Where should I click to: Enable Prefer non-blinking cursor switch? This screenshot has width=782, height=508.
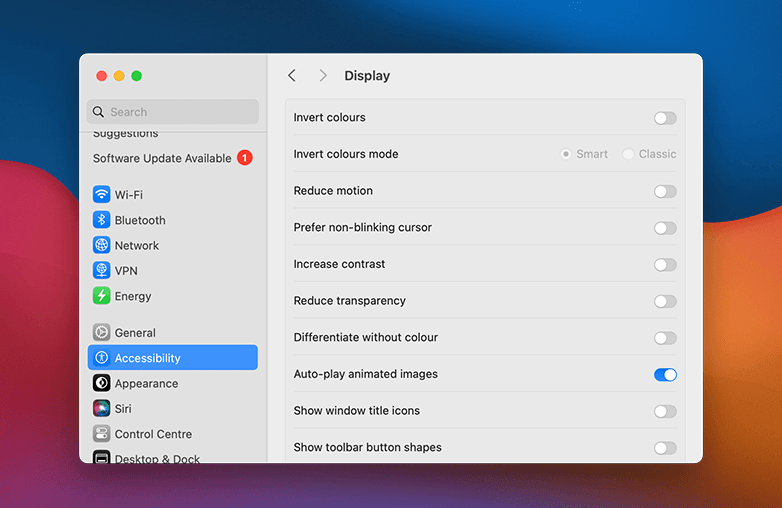click(x=665, y=228)
